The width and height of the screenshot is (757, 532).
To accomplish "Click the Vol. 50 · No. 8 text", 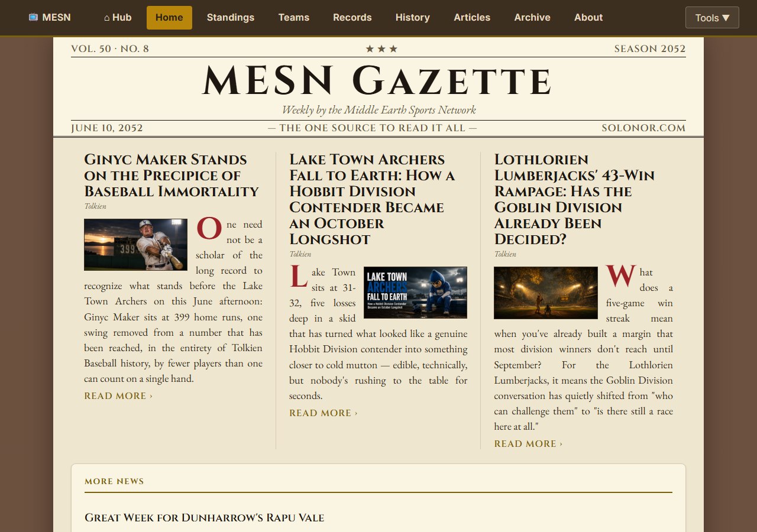I will 110,49.
